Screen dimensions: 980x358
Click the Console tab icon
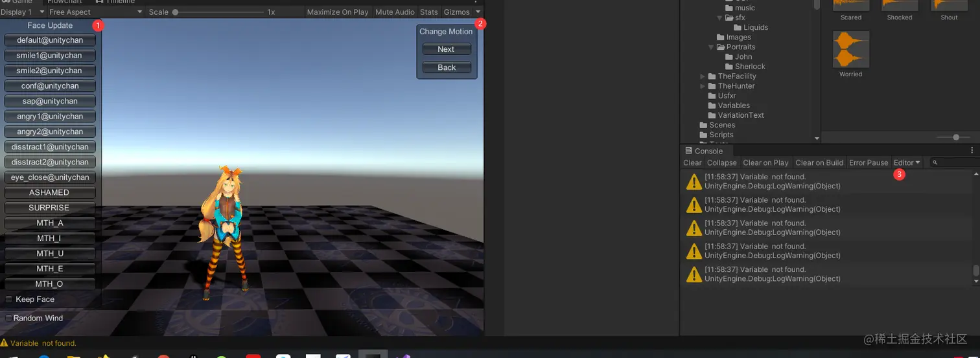(688, 151)
